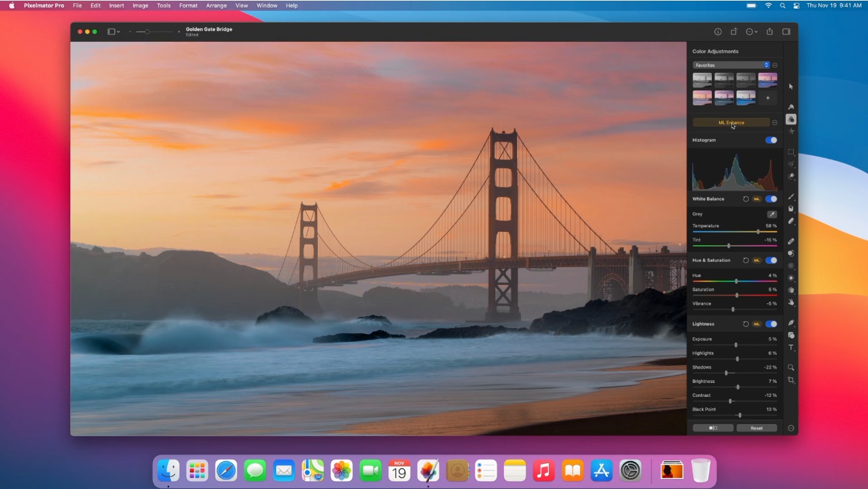Click the ML Enhance button
This screenshot has height=489, width=868.
click(x=731, y=123)
